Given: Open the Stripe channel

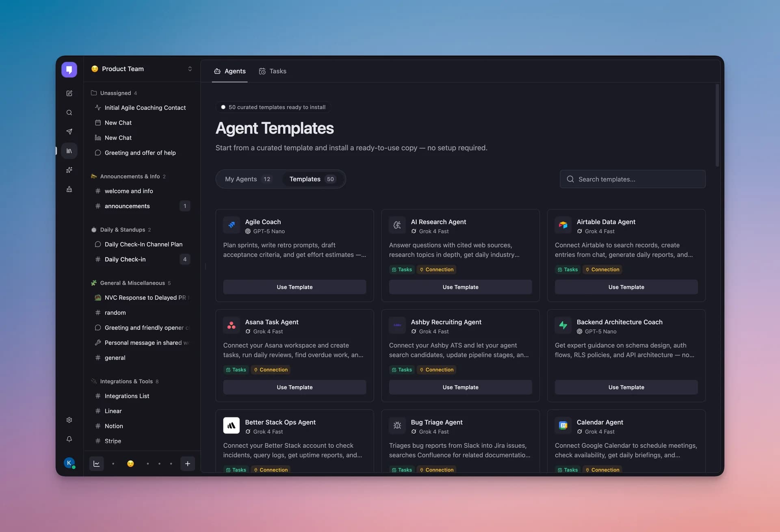Looking at the screenshot, I should coord(142,441).
